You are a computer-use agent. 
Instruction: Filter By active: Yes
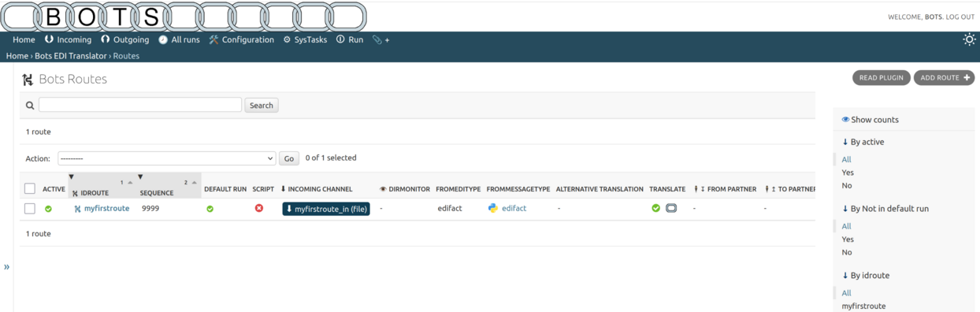[848, 173]
